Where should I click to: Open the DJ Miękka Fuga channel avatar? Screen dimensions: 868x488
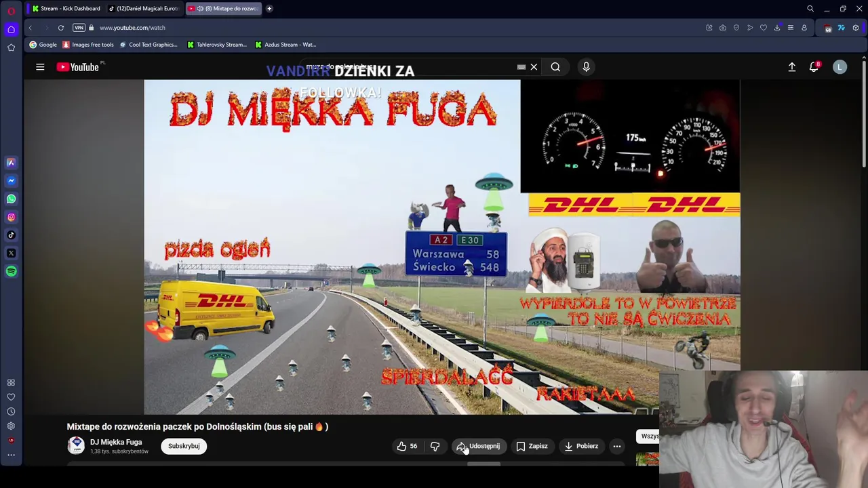(77, 445)
